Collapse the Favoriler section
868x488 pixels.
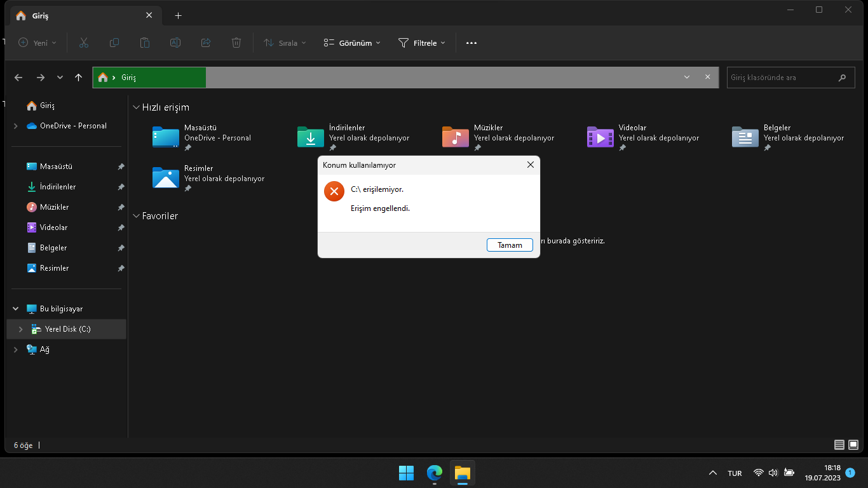coord(136,216)
